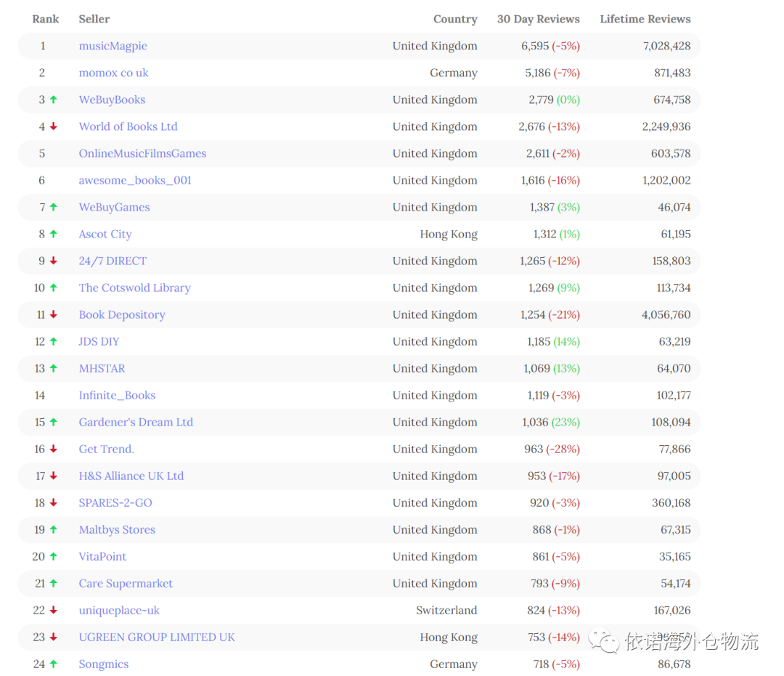Click red down arrow beside rank 22
Screen dimensions: 784x676
(54, 610)
